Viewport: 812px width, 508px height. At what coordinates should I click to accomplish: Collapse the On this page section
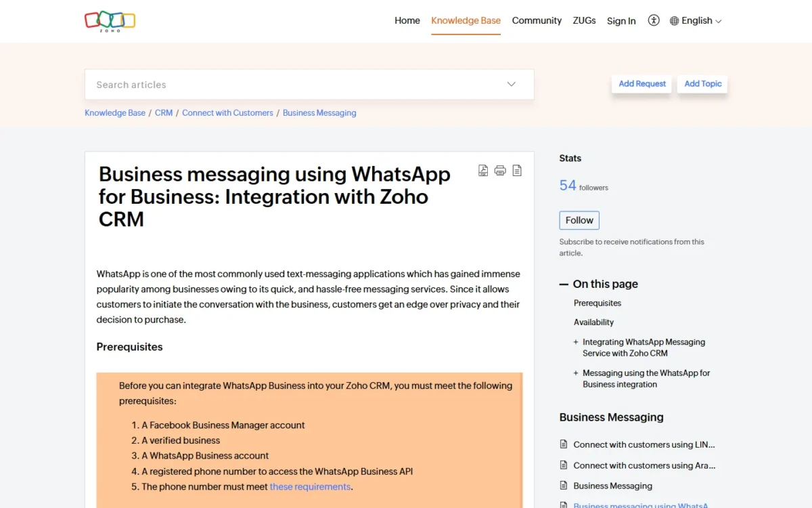pyautogui.click(x=564, y=284)
